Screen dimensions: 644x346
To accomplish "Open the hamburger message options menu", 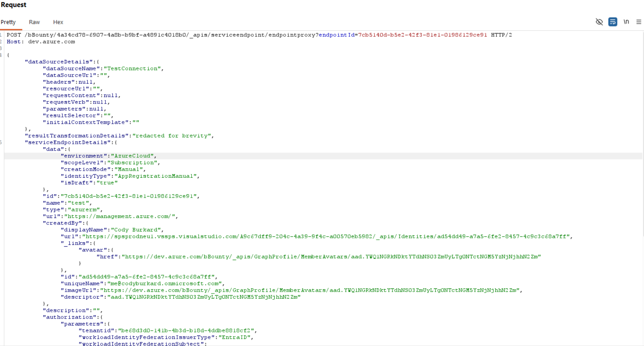I will (639, 22).
